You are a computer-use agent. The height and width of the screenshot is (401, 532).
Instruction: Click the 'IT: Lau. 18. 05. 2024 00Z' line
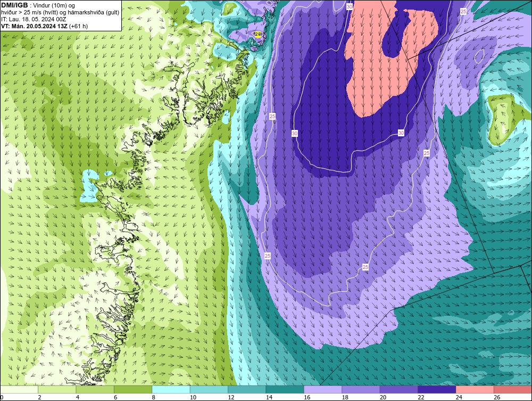point(34,19)
